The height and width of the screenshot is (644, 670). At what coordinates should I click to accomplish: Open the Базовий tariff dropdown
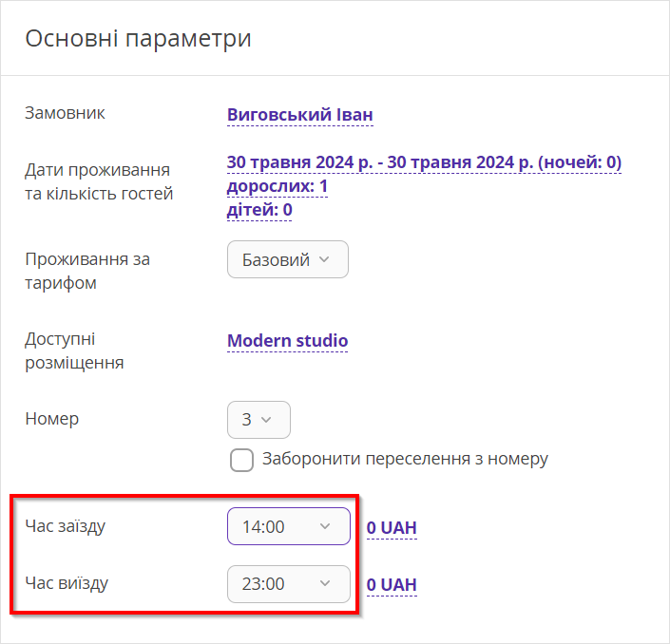coord(288,259)
